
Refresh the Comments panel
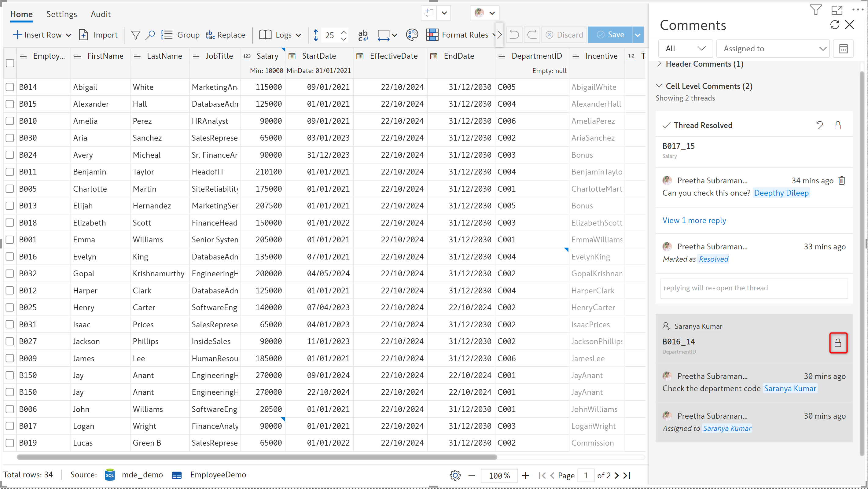click(x=835, y=24)
